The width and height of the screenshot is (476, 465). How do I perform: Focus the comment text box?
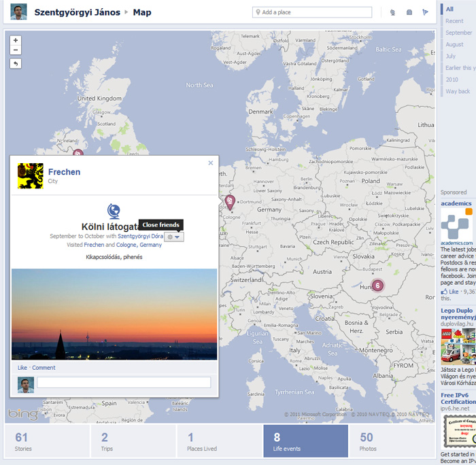(124, 383)
